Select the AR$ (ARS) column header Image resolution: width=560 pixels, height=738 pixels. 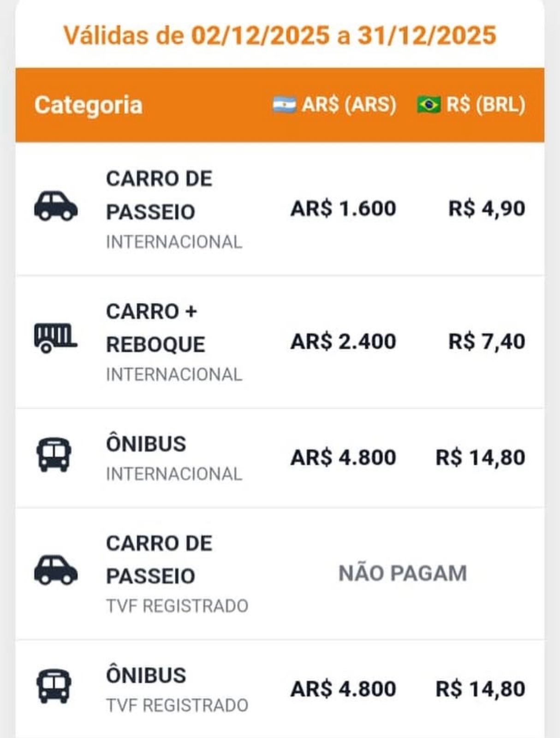tap(349, 105)
